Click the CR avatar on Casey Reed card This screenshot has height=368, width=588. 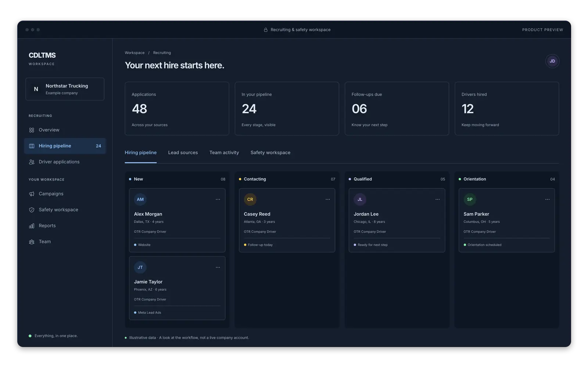[x=250, y=199]
